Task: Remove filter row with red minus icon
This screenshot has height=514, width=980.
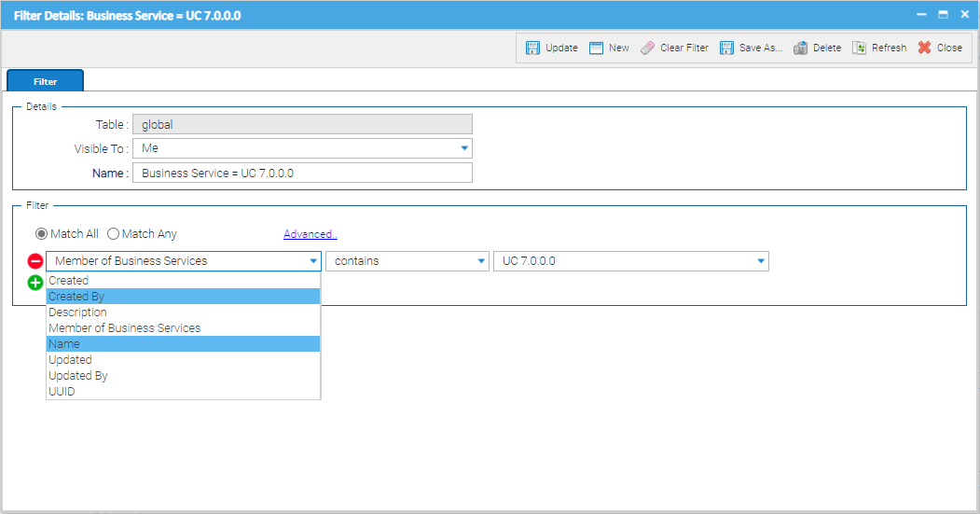Action: 35,261
